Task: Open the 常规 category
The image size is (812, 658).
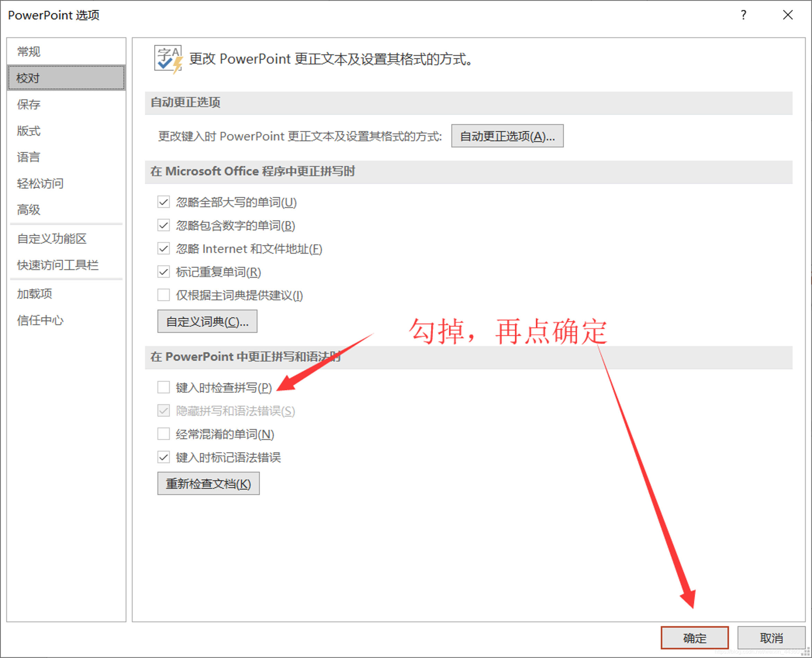Action: point(29,52)
